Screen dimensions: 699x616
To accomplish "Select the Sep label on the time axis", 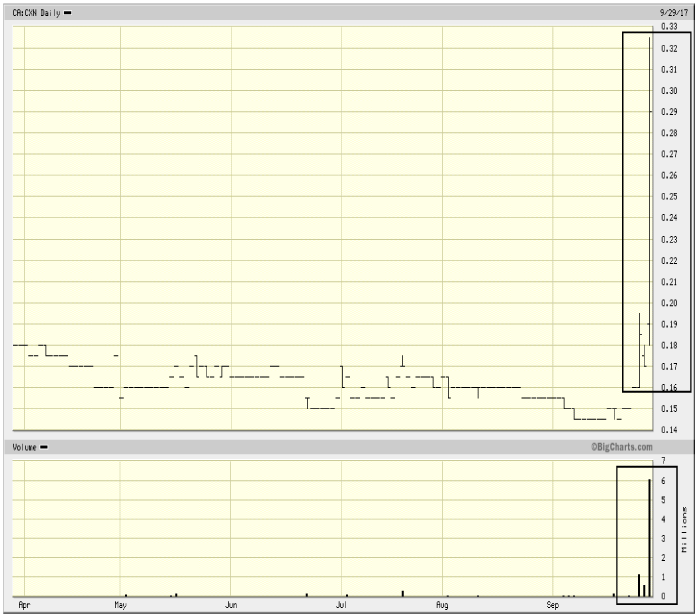I will coord(553,605).
